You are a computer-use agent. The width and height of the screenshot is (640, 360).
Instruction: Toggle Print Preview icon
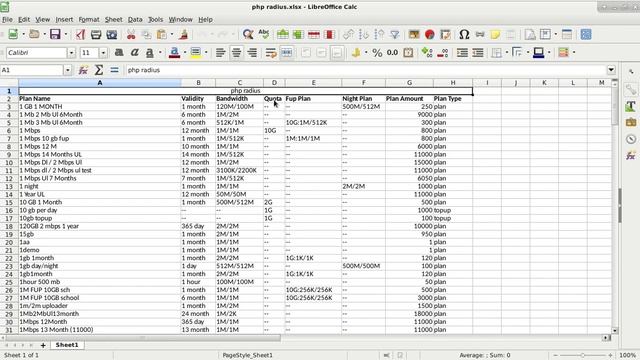click(111, 34)
